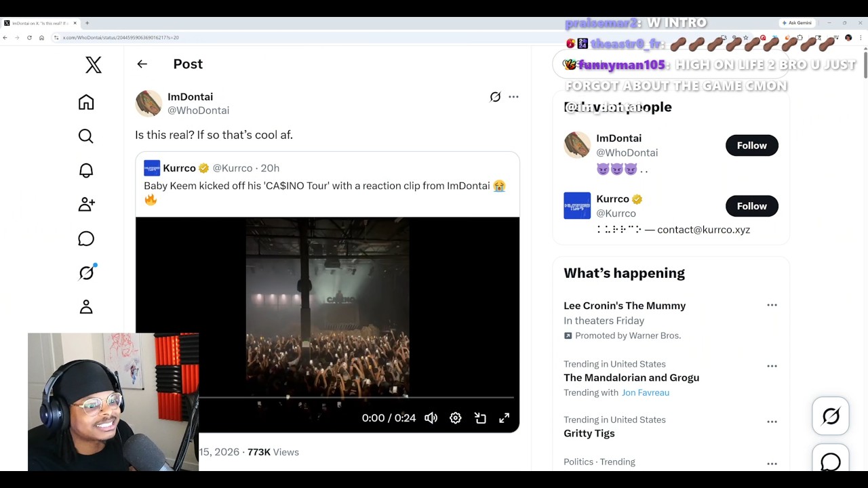Open the Grok icon in left sidebar
Image resolution: width=868 pixels, height=488 pixels.
click(x=86, y=272)
